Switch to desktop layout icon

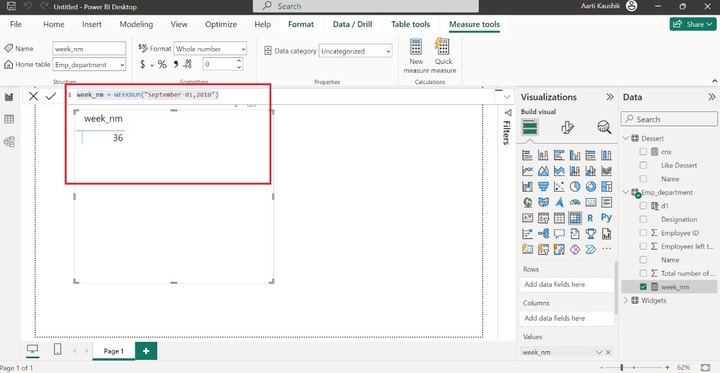(32, 350)
